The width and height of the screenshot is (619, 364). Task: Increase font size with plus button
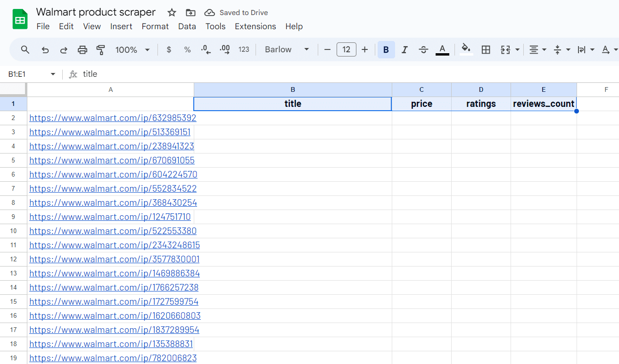364,50
